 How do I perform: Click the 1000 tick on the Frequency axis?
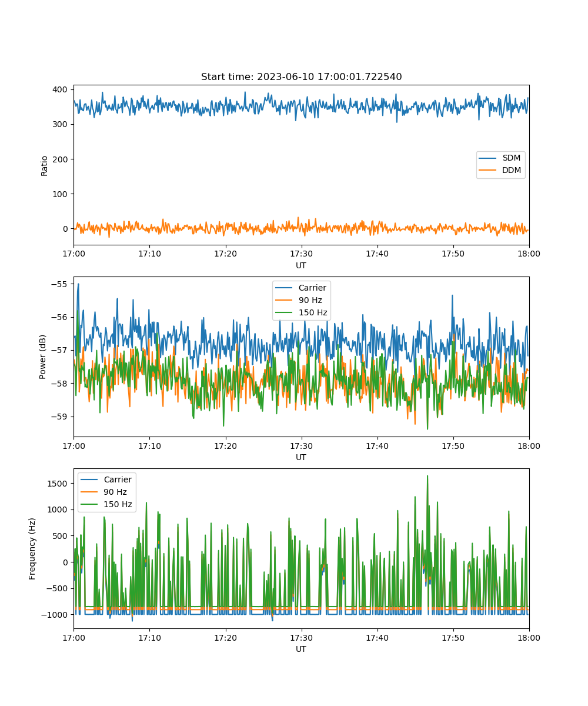59,509
